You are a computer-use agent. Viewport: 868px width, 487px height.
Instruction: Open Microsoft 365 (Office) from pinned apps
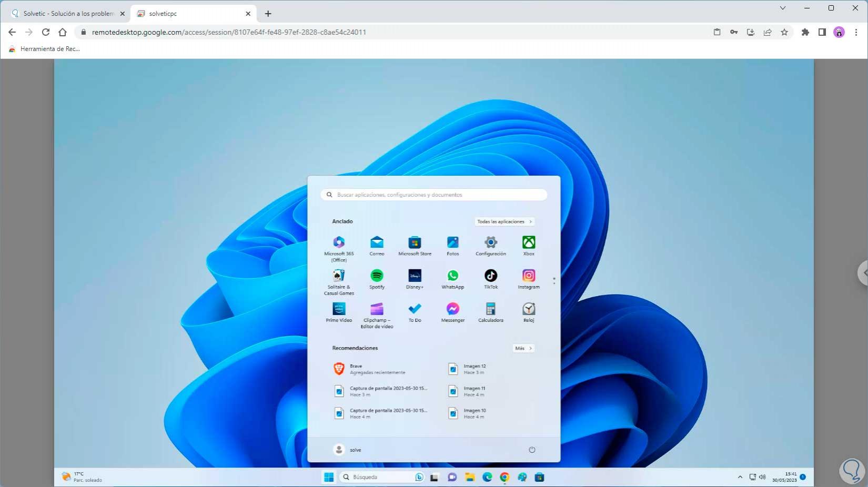pyautogui.click(x=339, y=248)
